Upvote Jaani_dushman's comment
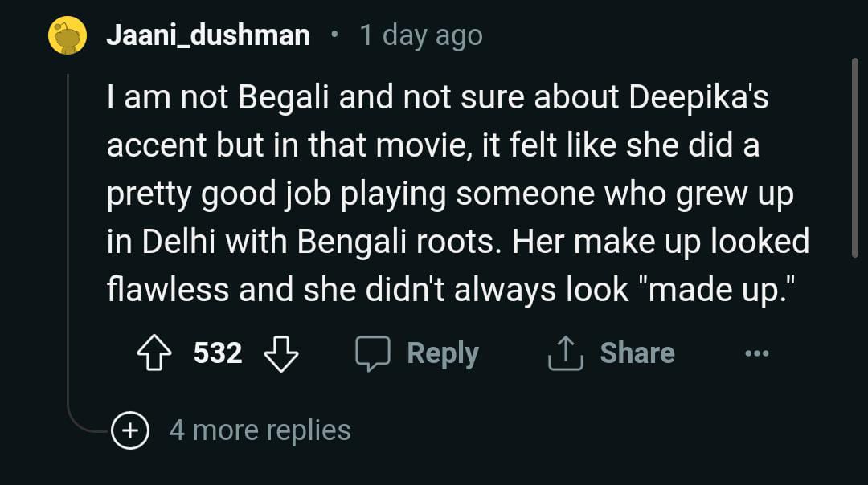 point(154,353)
